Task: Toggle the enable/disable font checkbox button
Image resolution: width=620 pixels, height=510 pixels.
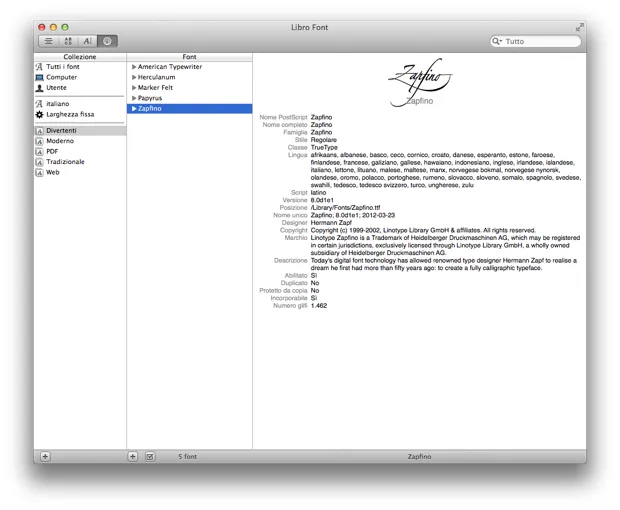Action: tap(150, 457)
